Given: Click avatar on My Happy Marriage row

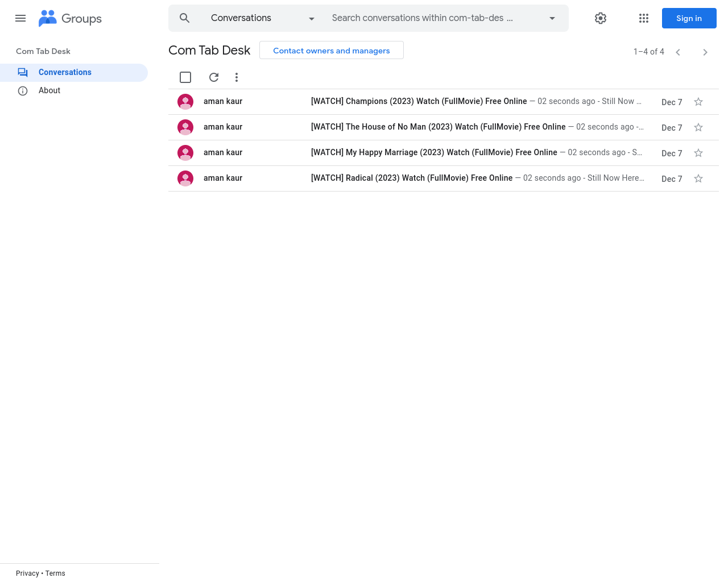Looking at the screenshot, I should (185, 153).
